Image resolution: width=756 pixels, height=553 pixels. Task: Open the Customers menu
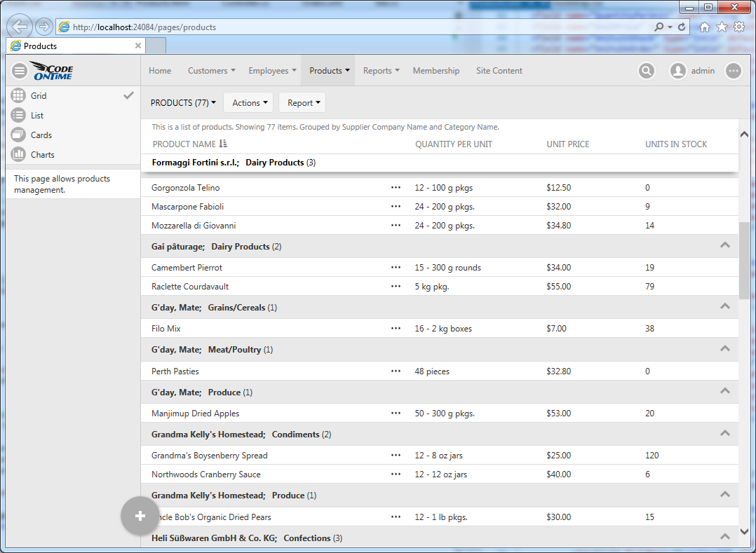point(212,71)
